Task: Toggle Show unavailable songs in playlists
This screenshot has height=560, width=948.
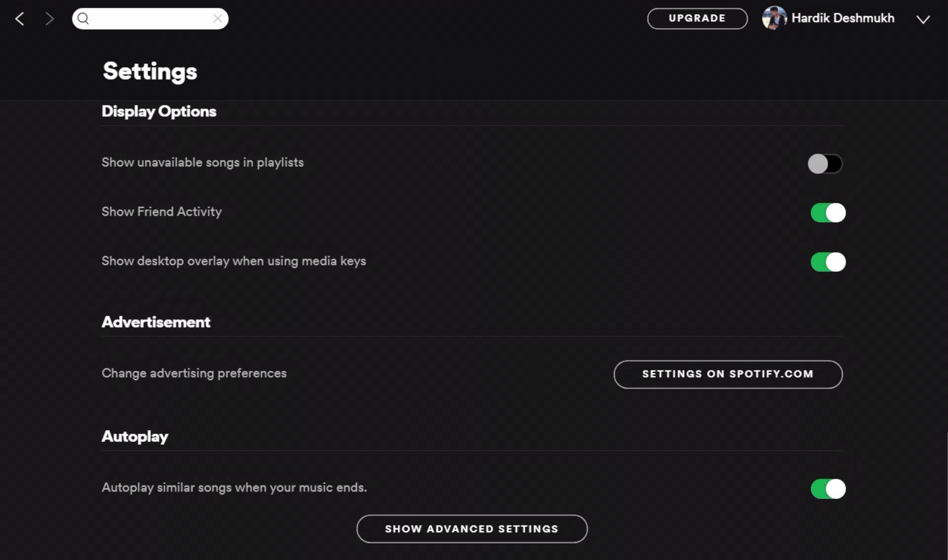Action: click(x=824, y=162)
